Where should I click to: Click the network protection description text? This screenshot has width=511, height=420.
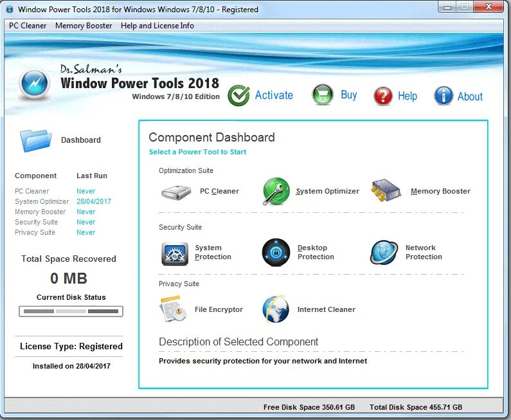pyautogui.click(x=263, y=361)
